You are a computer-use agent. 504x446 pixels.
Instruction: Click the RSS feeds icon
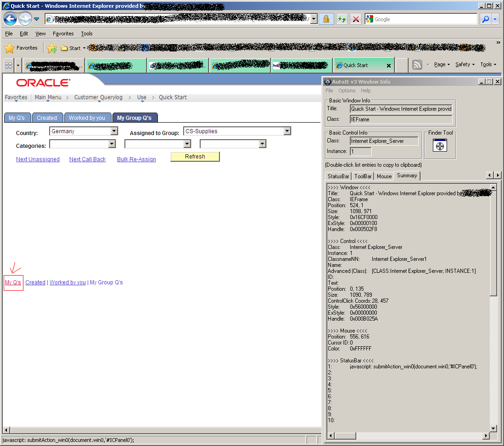[417, 65]
